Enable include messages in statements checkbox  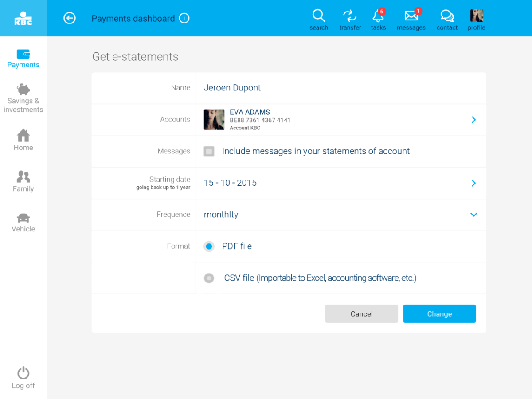tap(209, 151)
